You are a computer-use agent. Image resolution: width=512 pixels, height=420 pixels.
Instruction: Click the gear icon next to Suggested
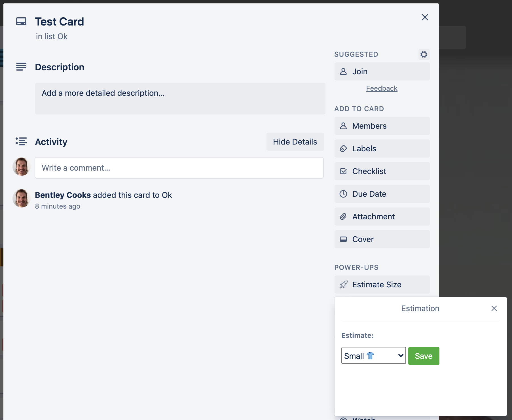[424, 54]
